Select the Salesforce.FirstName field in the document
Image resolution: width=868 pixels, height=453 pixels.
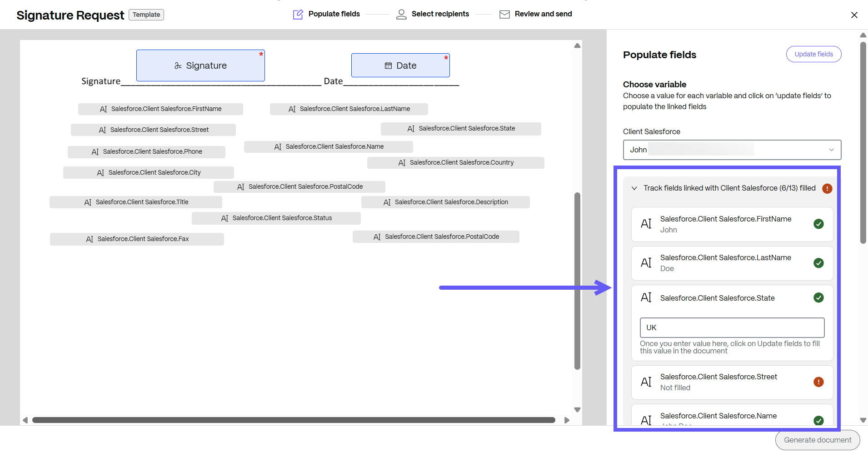pos(160,109)
